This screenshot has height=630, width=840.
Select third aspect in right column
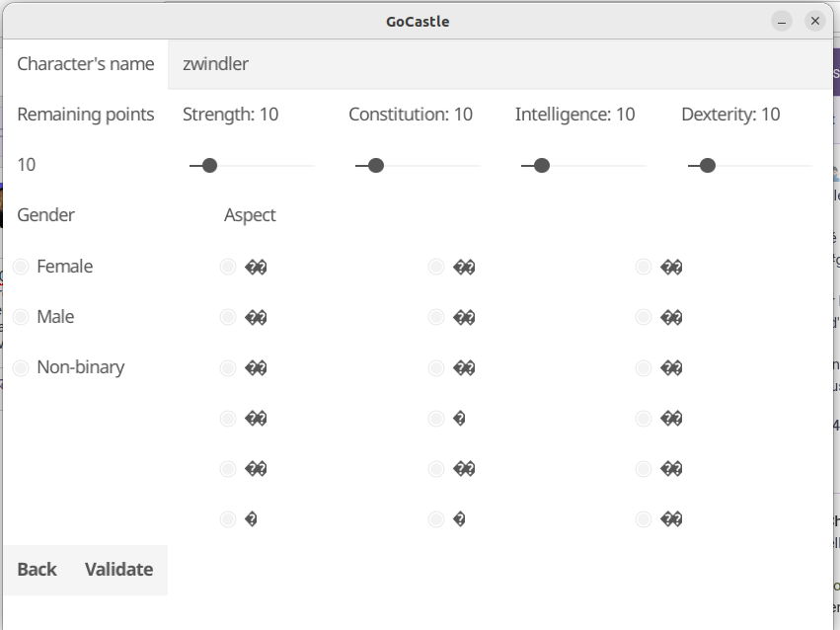point(644,368)
